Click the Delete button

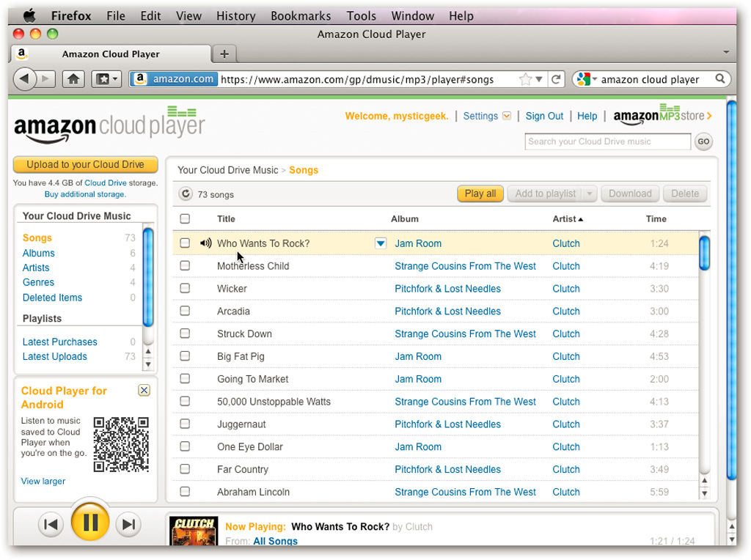click(x=685, y=194)
